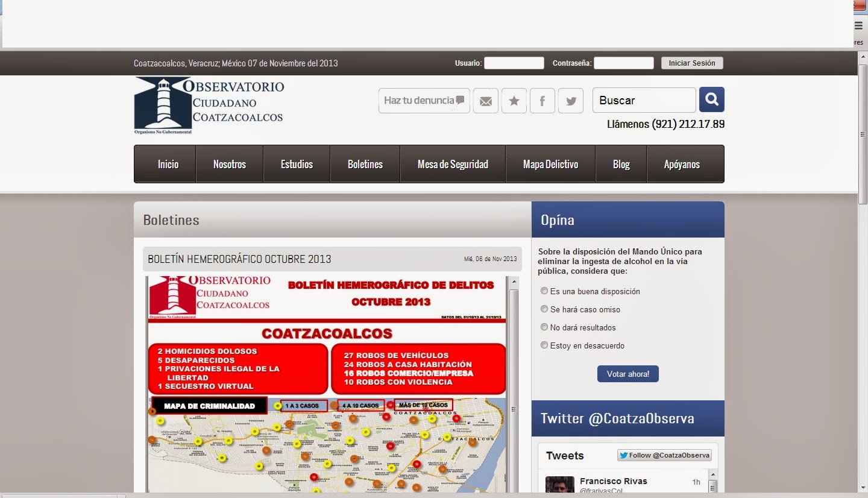Open the Boletines navigation menu item

365,164
